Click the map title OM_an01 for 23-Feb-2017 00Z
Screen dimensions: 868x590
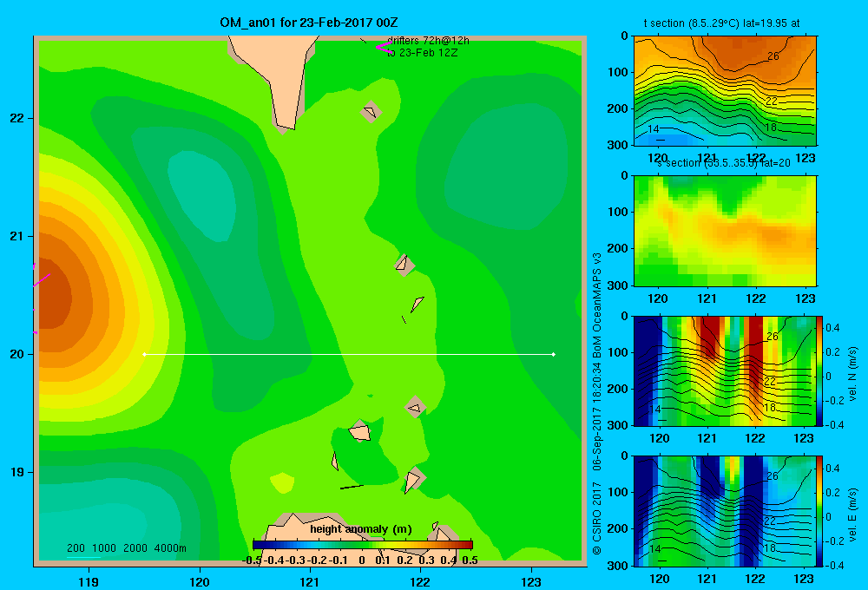(x=308, y=23)
